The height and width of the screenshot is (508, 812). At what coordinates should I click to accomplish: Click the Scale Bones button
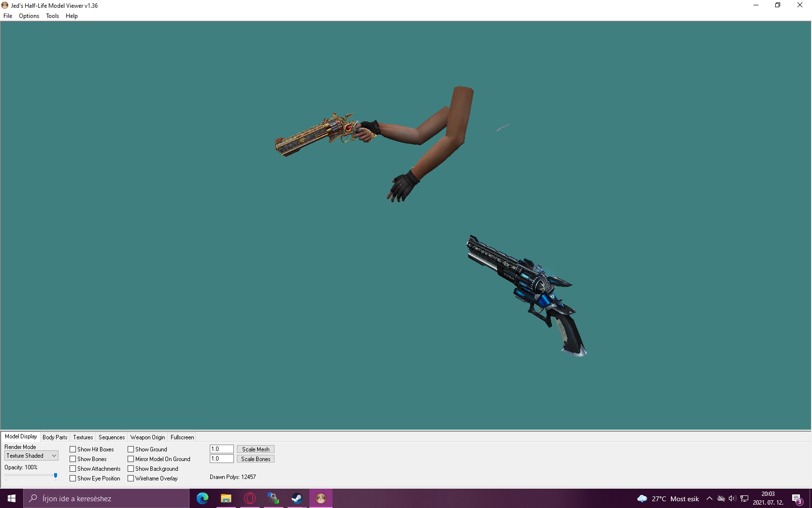point(256,459)
